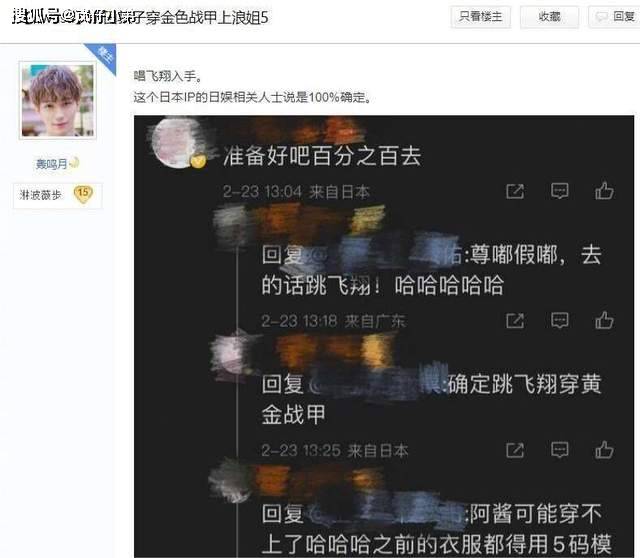
Task: Reply to the 13:25 comment
Action: click(x=559, y=450)
